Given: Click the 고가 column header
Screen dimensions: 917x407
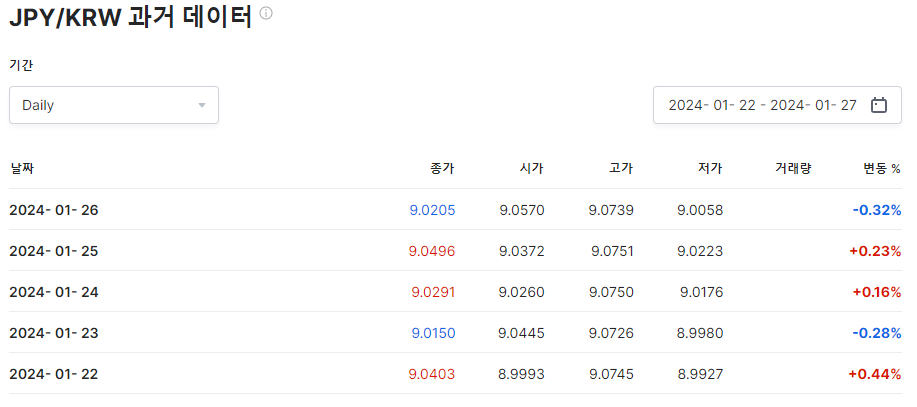Looking at the screenshot, I should point(621,169).
